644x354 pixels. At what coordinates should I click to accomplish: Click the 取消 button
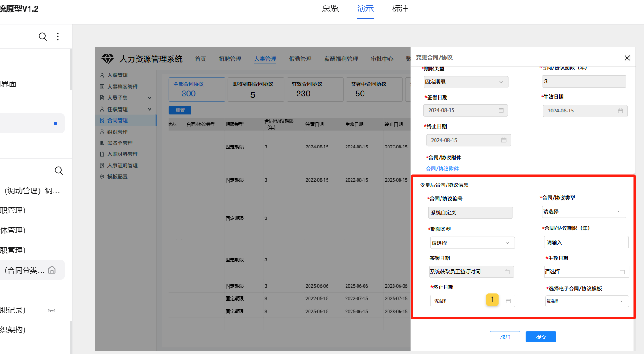coord(505,337)
